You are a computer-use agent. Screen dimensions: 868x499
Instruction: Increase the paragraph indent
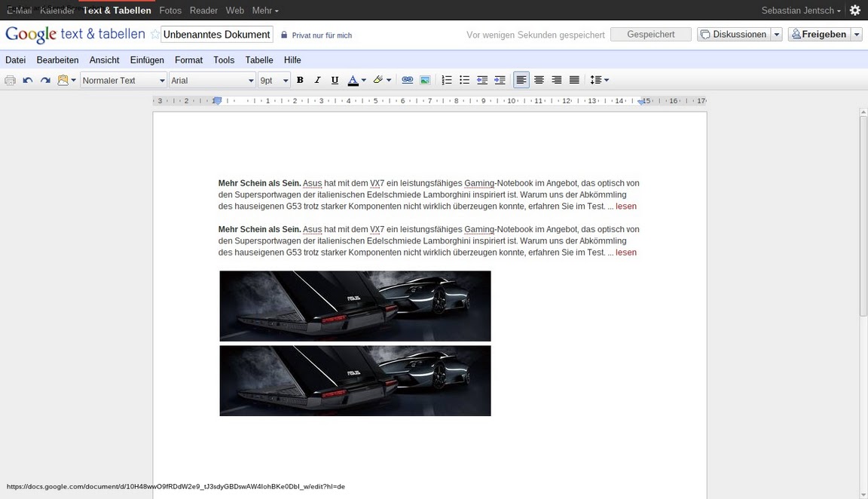(500, 80)
